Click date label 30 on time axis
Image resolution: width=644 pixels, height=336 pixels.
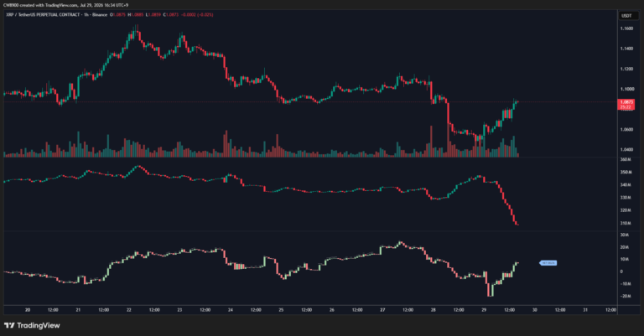tap(535, 310)
